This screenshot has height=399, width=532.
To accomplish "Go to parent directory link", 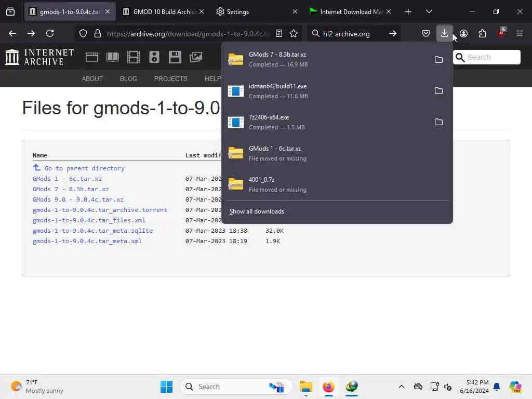I will point(85,168).
